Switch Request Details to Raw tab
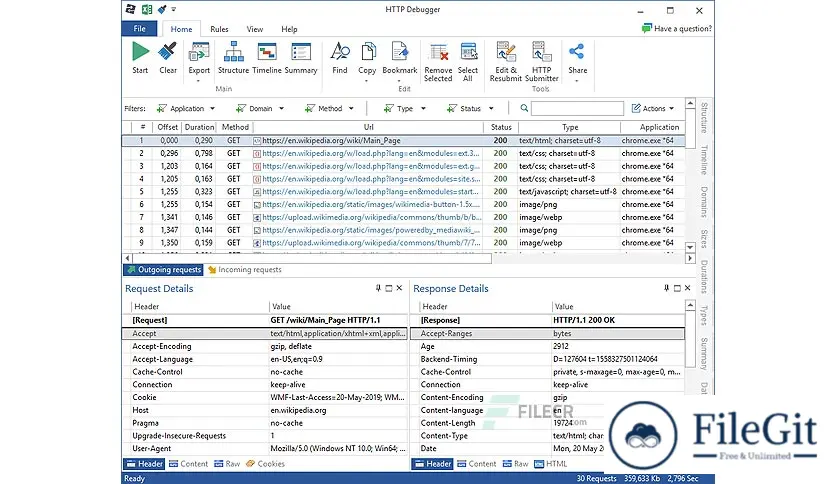The width and height of the screenshot is (836, 484). click(227, 464)
